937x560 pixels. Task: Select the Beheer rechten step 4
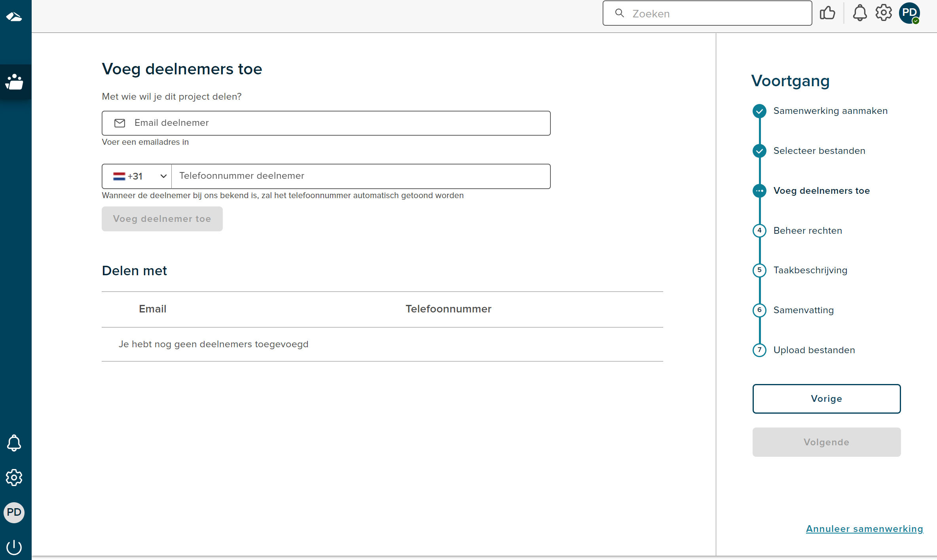tap(807, 230)
